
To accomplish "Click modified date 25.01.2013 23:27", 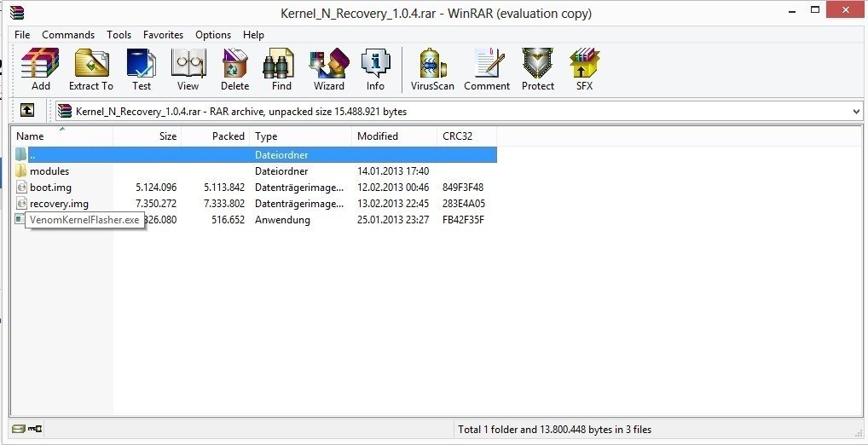I will [x=393, y=220].
